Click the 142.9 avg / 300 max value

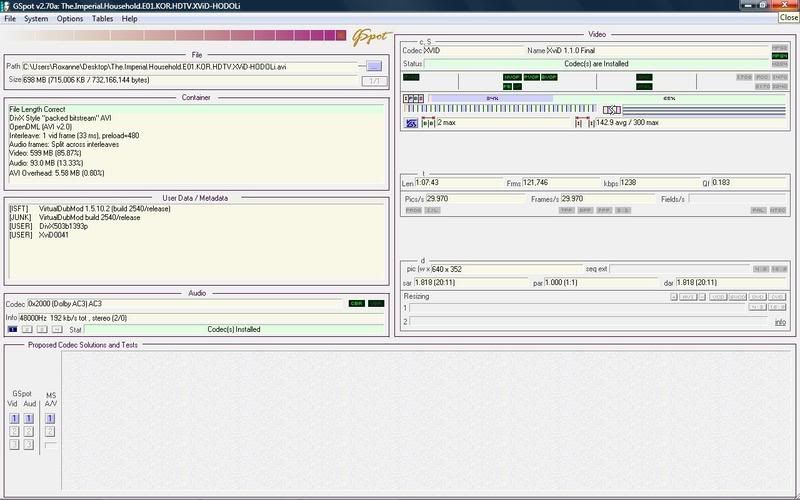627,123
